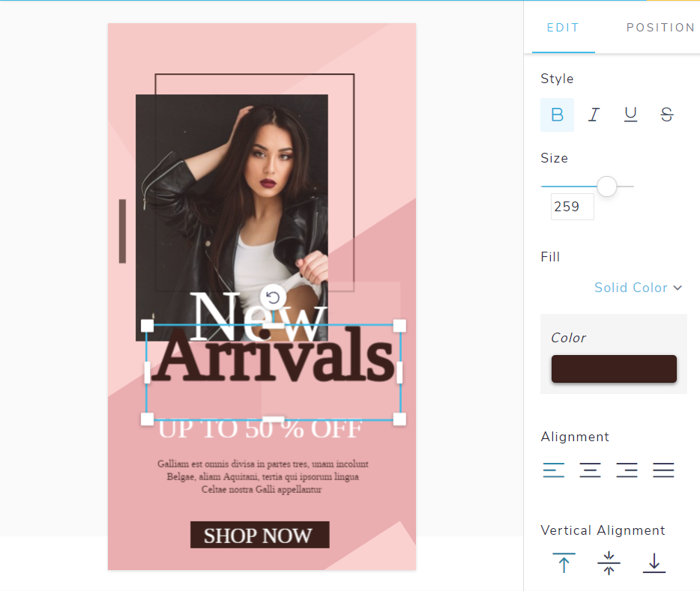Click the Size slider handle

[607, 187]
